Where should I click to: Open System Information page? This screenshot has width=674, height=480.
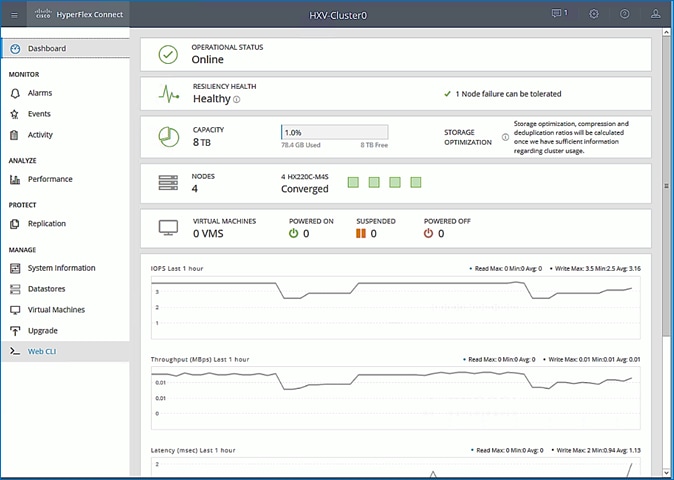[61, 268]
